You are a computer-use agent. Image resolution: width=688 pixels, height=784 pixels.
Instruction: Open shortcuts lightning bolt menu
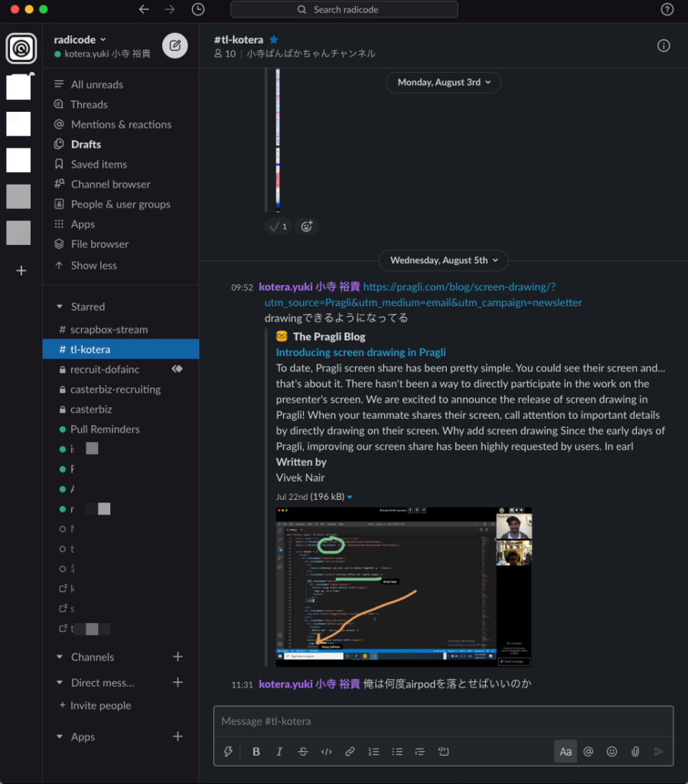(228, 752)
